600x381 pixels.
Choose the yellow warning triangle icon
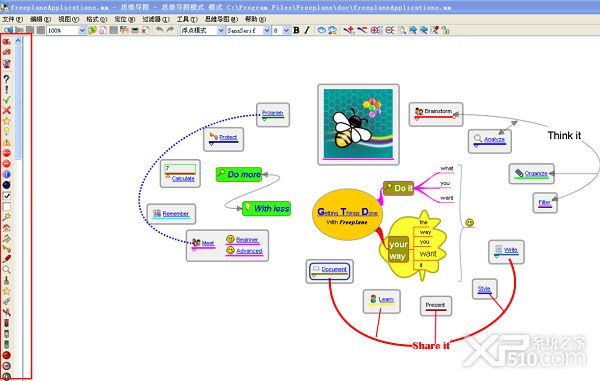7,142
